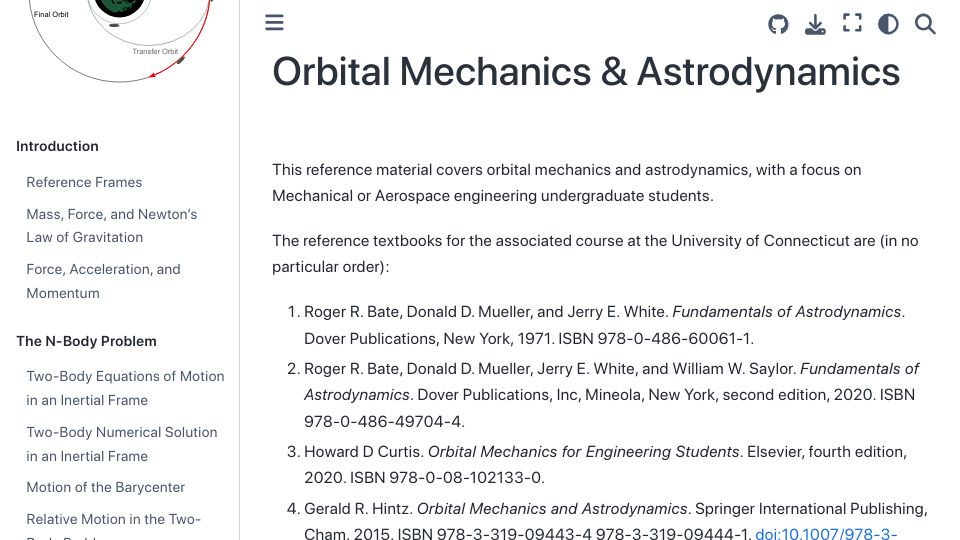This screenshot has height=540, width=960.
Task: Open the search magnifier icon
Action: [925, 24]
